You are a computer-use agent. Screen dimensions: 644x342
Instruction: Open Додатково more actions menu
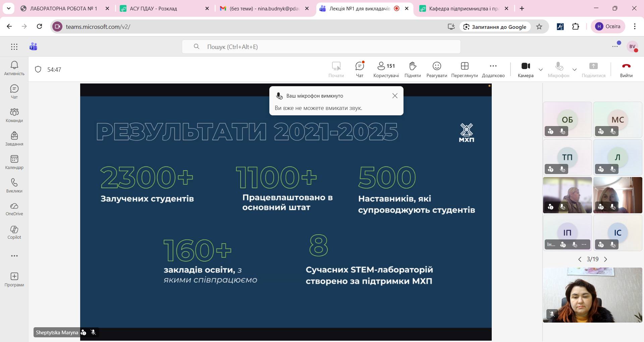493,69
